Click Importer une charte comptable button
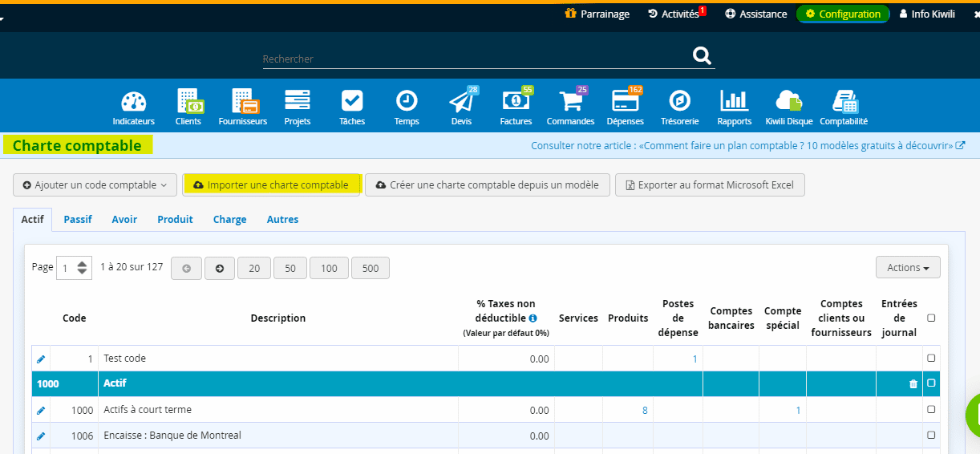 point(272,185)
